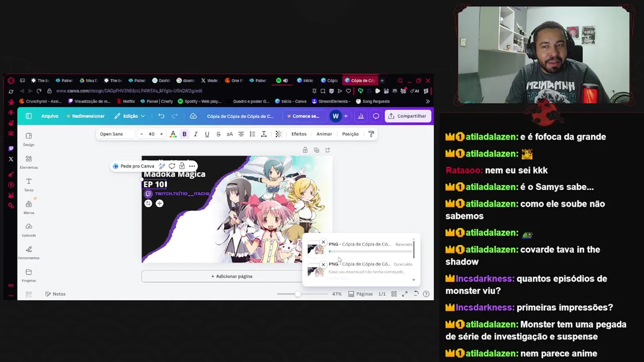Click the copy style paint roller icon

point(371,134)
